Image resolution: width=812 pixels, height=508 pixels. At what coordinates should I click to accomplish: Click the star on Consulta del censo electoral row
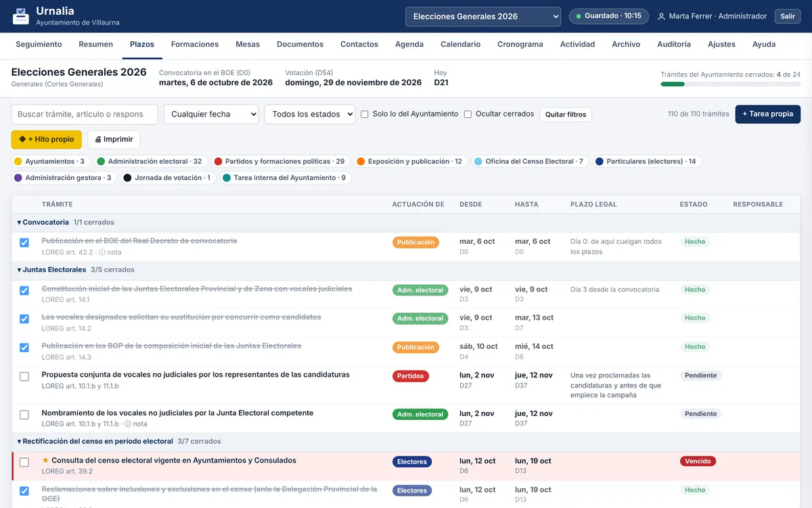click(x=45, y=461)
